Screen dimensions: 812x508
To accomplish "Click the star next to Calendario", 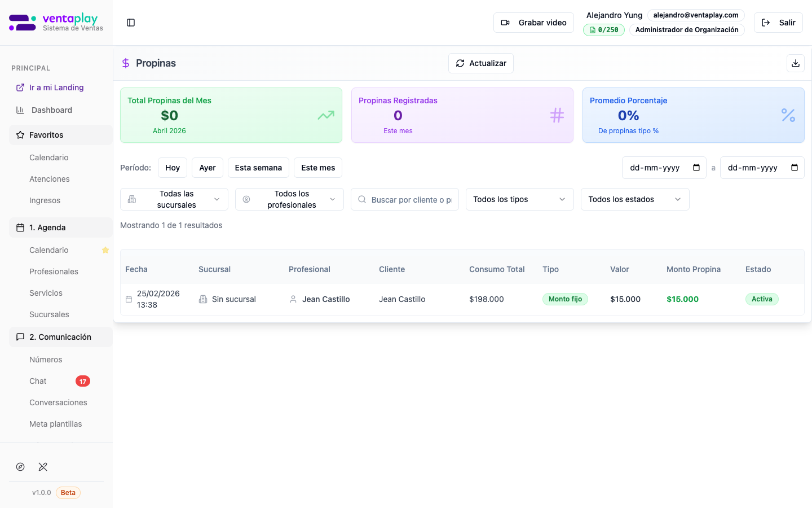I will (x=105, y=250).
